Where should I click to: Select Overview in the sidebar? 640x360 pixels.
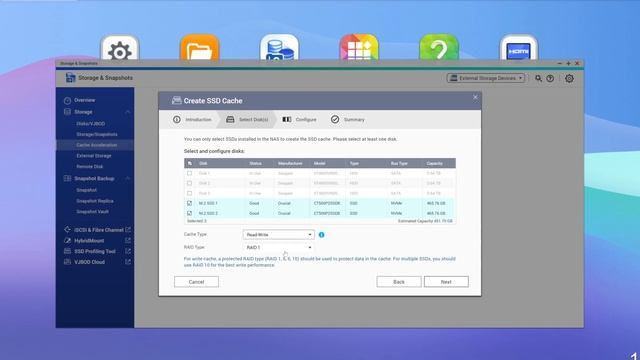click(84, 100)
